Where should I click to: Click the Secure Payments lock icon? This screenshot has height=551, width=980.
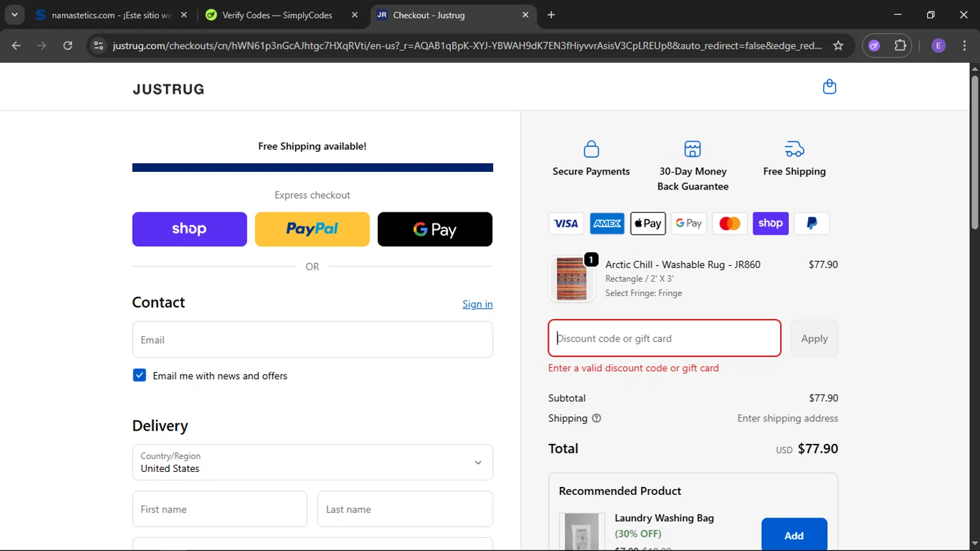pos(591,149)
